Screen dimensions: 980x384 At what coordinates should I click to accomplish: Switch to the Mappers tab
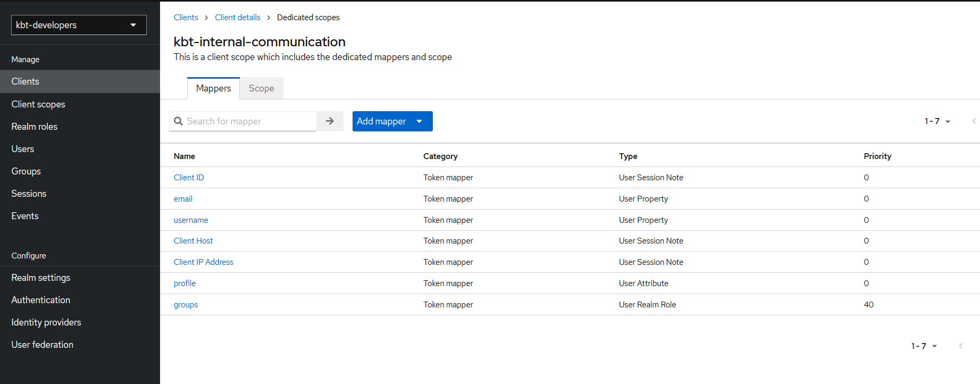click(213, 88)
